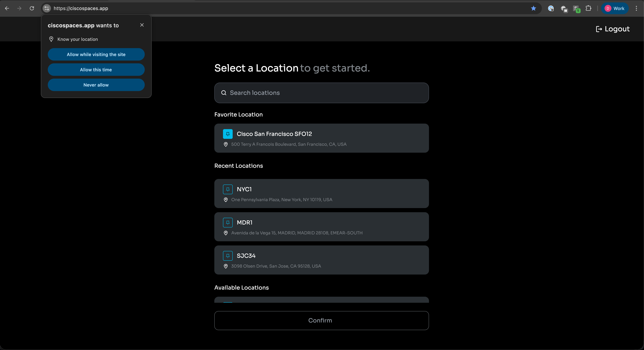Open the Chrome three-dot menu

pos(636,8)
